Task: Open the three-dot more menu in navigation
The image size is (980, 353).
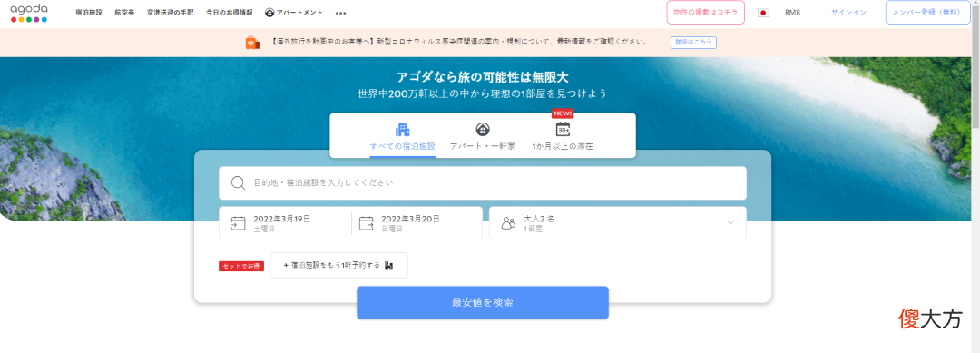Action: [340, 13]
